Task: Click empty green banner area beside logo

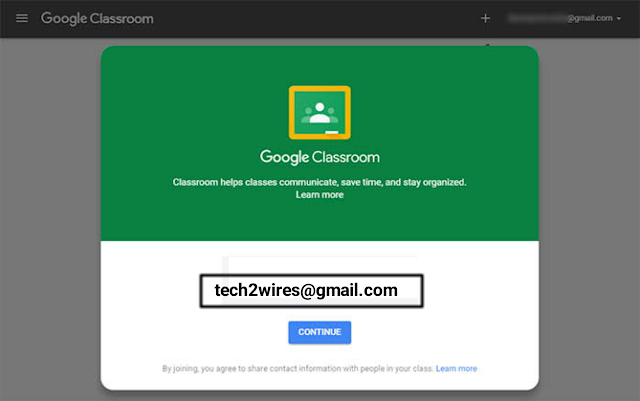Action: point(196,112)
